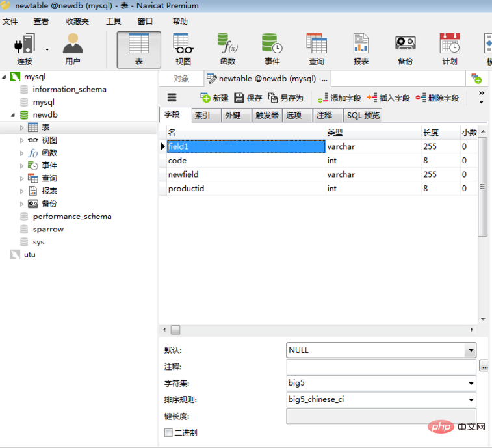Open the 函数 functions toolbar icon
492x448 pixels.
click(x=227, y=49)
